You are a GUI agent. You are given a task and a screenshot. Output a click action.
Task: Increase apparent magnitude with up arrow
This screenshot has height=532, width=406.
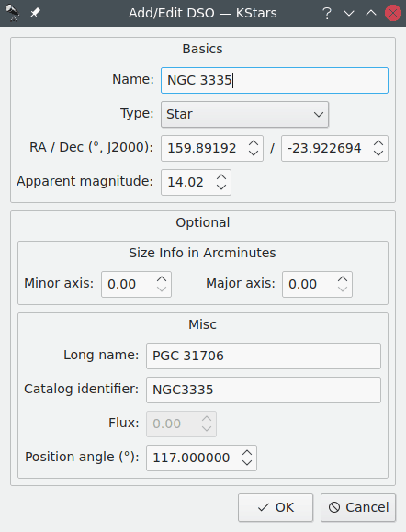(221, 177)
